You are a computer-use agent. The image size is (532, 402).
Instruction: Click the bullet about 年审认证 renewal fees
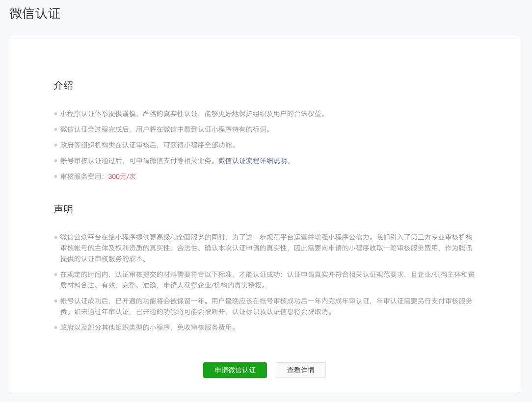(245, 306)
